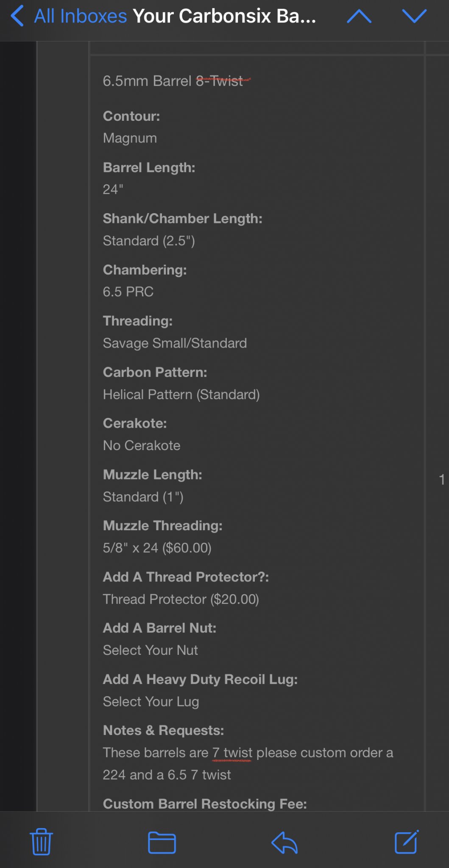449x868 pixels.
Task: Go to the next message with down arrow
Action: point(414,17)
